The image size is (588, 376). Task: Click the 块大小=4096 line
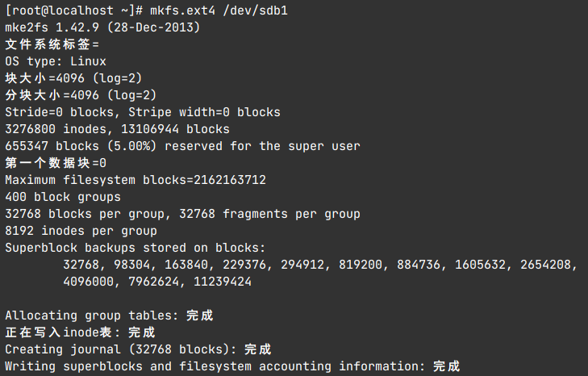(x=73, y=78)
